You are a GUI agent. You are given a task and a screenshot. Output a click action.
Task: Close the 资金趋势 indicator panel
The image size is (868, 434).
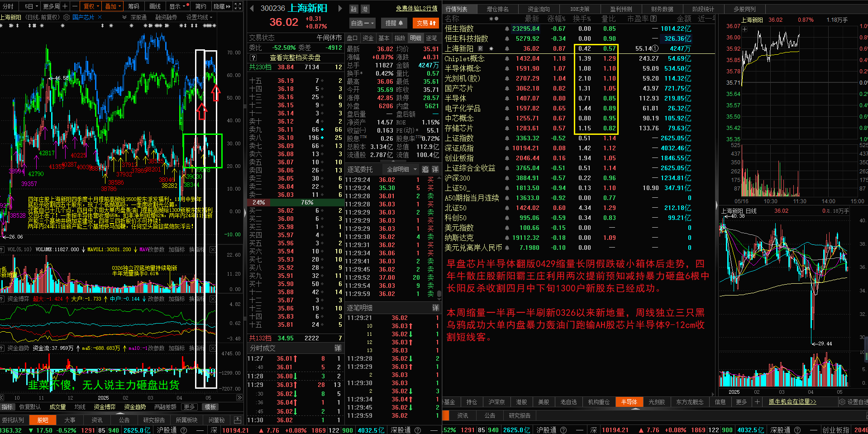click(213, 348)
